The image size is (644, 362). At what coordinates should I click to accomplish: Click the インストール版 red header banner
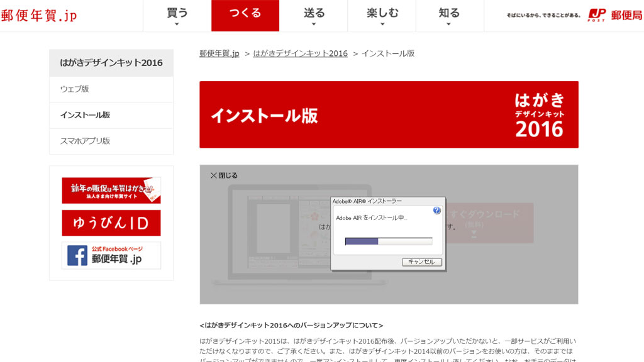tap(389, 114)
